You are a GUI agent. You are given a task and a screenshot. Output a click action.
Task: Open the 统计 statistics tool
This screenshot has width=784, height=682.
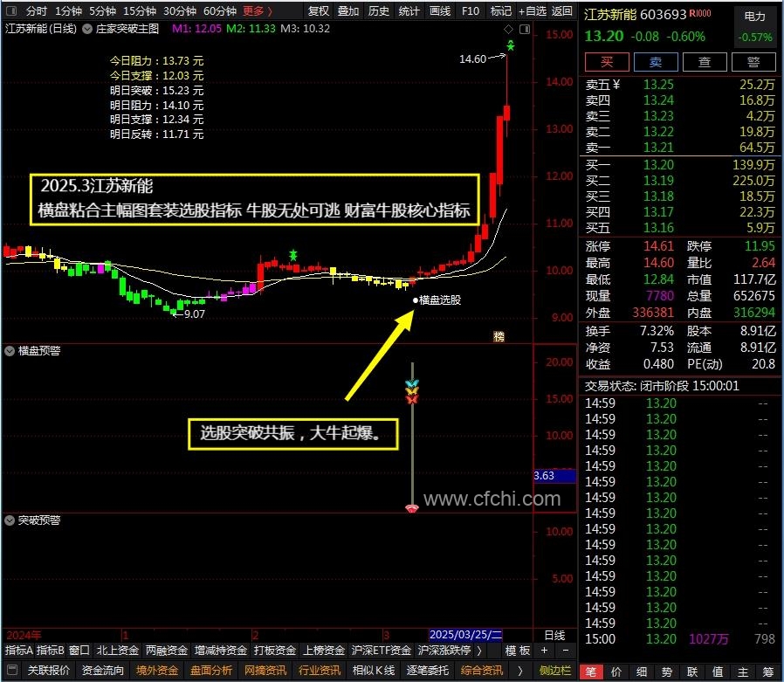pos(409,11)
